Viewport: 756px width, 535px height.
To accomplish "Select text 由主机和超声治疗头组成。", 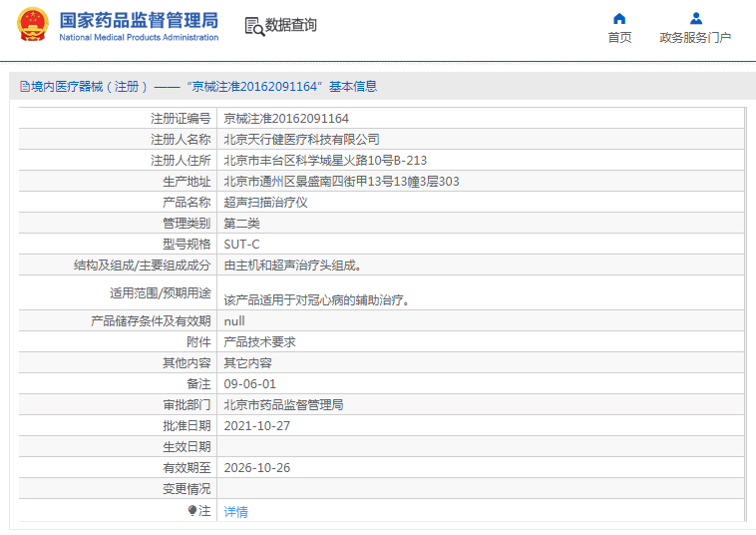I will tap(293, 266).
